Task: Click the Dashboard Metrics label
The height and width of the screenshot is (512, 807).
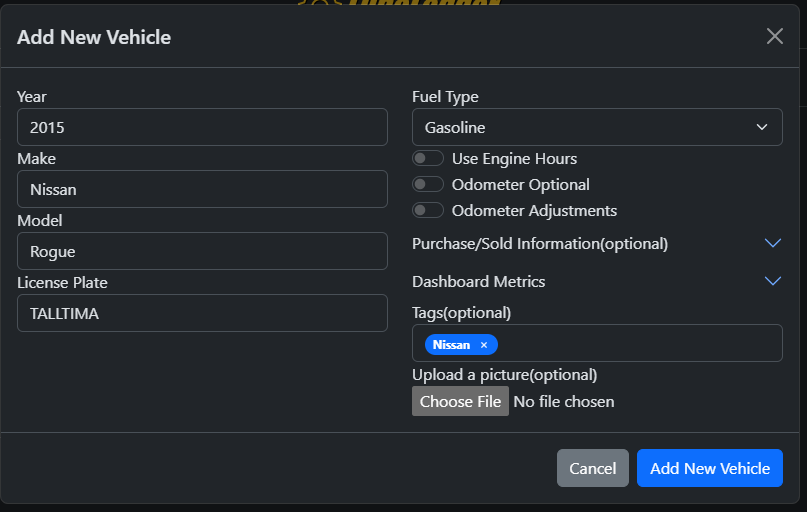Action: click(x=478, y=281)
